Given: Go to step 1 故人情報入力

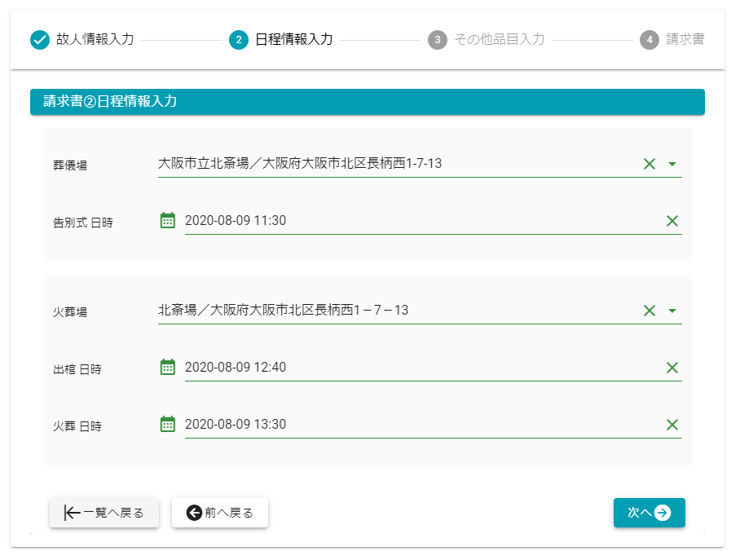Looking at the screenshot, I should pos(81,39).
